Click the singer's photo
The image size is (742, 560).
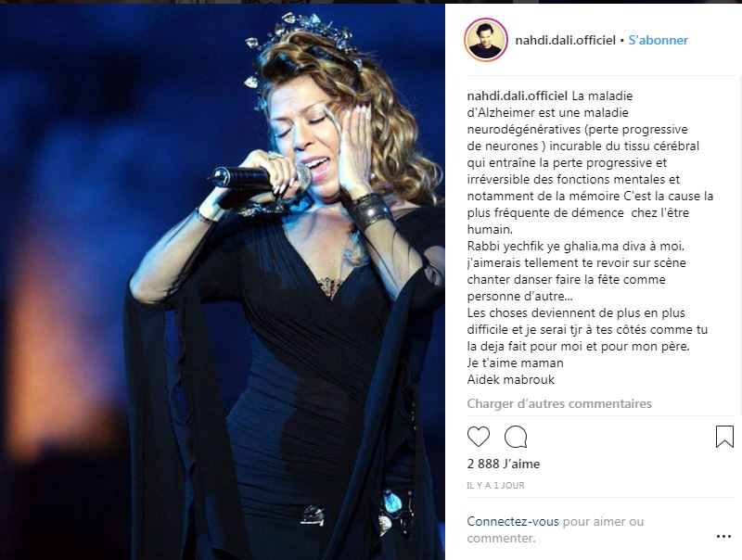223,282
